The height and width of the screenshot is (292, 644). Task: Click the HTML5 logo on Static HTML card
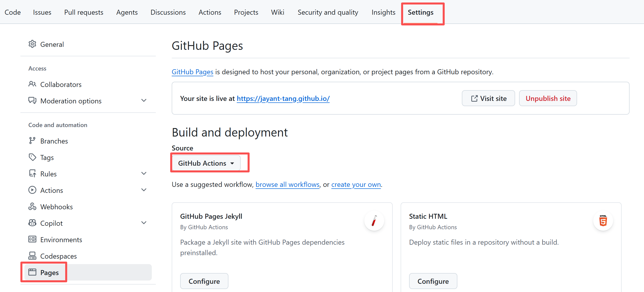(603, 221)
